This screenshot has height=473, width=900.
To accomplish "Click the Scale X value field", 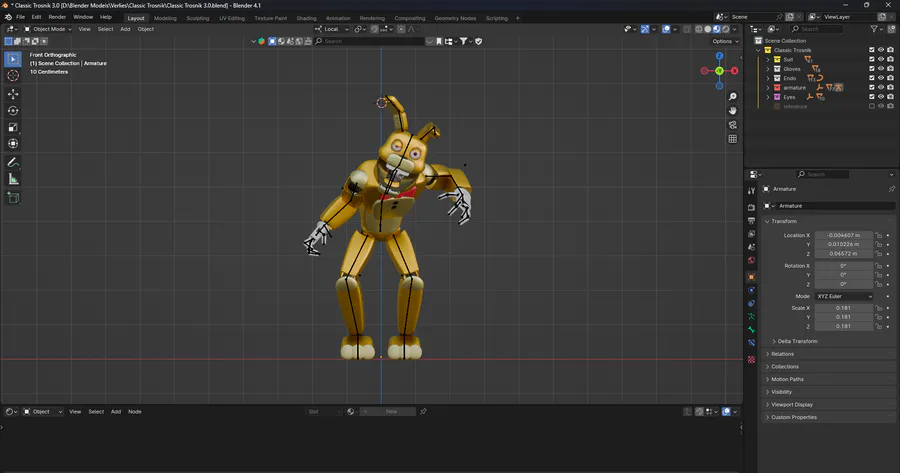I will point(843,308).
